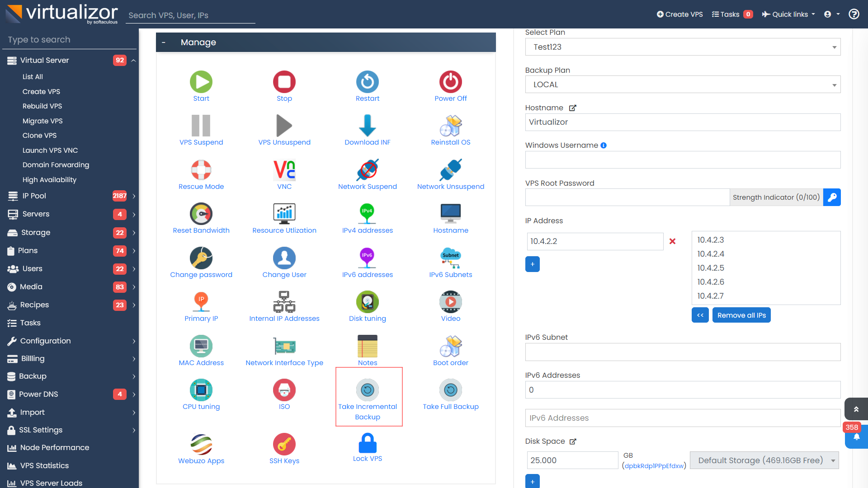
Task: Open Video settings icon
Action: click(451, 302)
